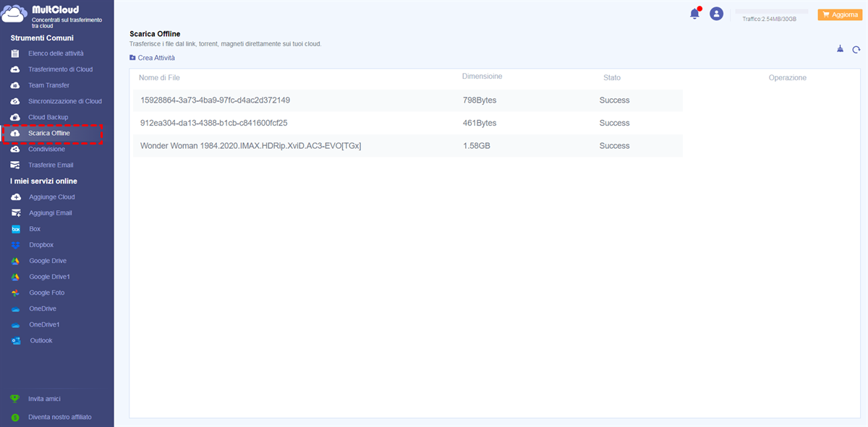Image resolution: width=868 pixels, height=427 pixels.
Task: Click the Google Drive icon
Action: coord(15,261)
